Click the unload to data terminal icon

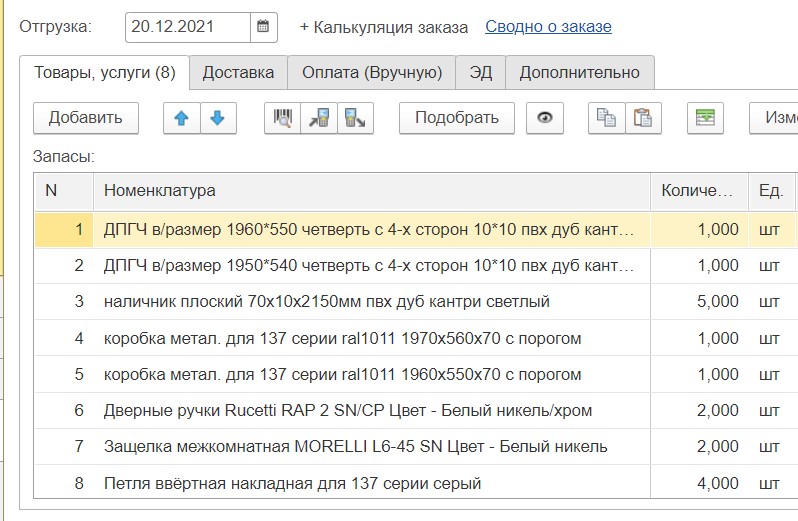pos(354,118)
